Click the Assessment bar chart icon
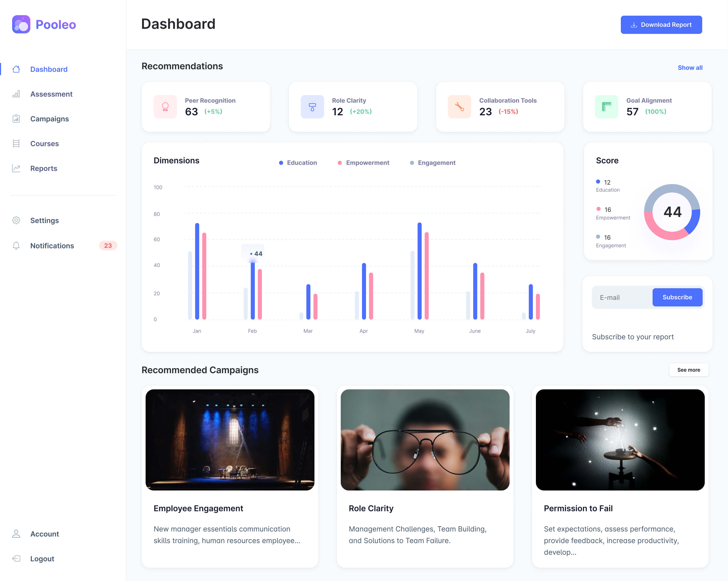 (16, 94)
